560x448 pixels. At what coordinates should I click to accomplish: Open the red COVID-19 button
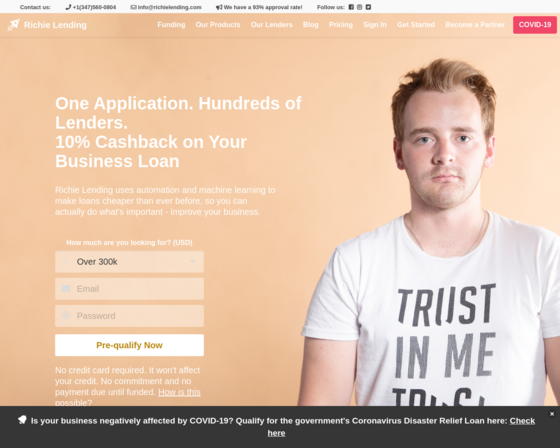[x=535, y=25]
